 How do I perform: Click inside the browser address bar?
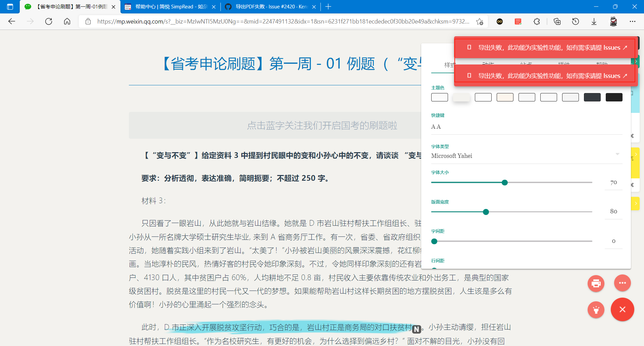click(x=268, y=21)
